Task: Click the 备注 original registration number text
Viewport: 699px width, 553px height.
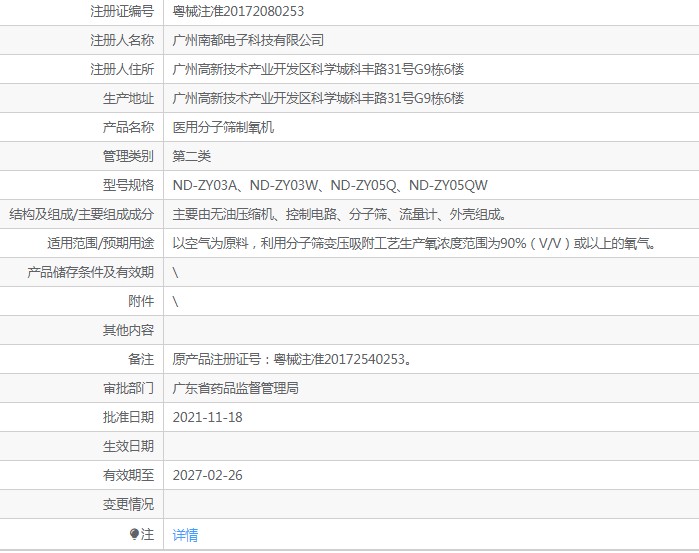Action: [292, 359]
